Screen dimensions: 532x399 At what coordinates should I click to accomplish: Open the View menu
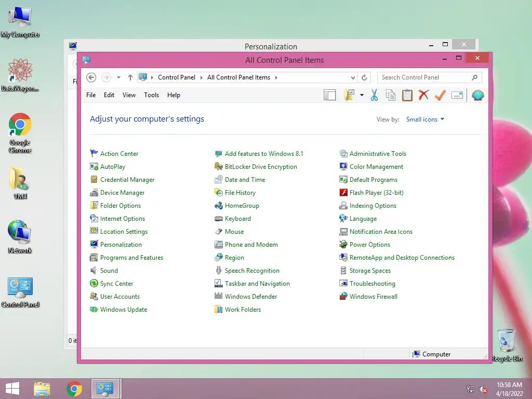(129, 95)
